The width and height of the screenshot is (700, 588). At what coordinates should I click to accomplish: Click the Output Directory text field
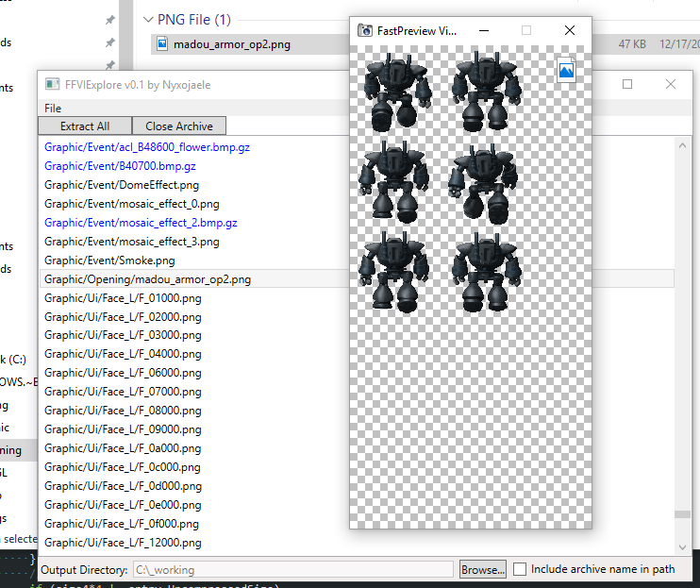coord(293,570)
